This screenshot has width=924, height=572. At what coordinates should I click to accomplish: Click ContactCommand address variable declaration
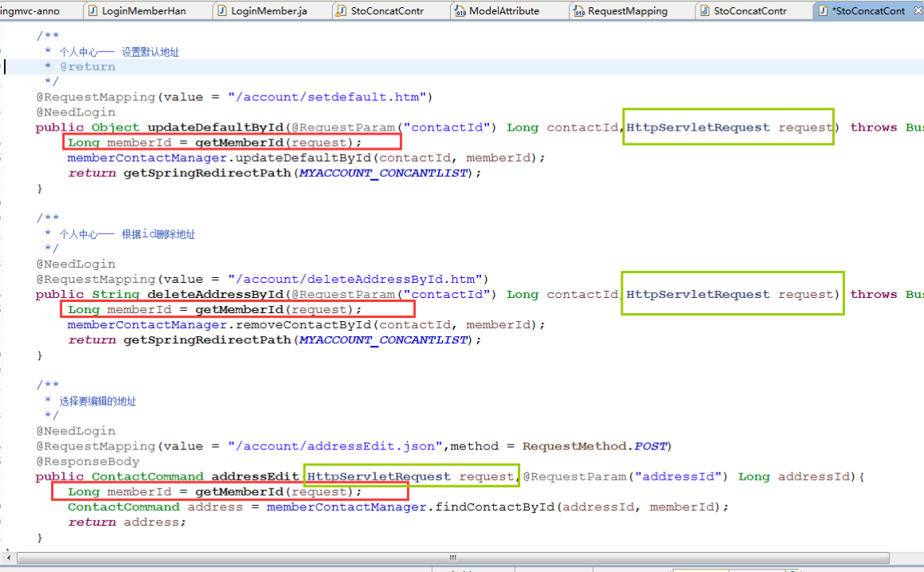click(x=155, y=507)
